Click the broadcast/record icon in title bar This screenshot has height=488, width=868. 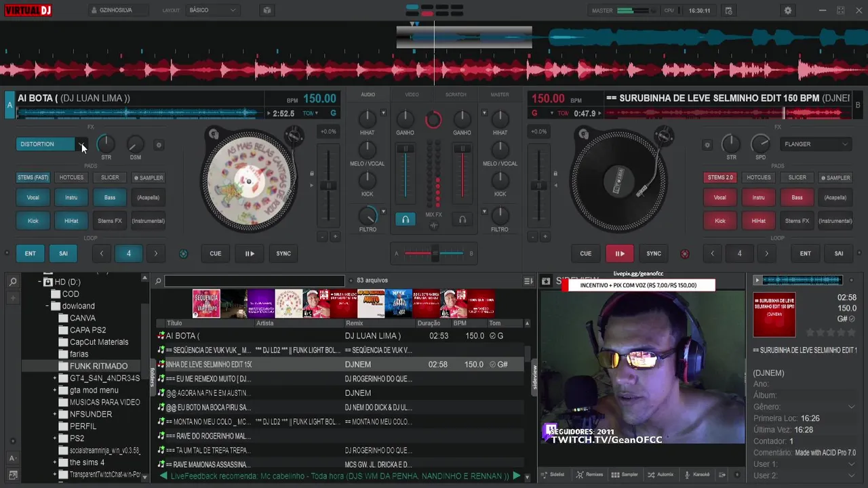point(267,10)
